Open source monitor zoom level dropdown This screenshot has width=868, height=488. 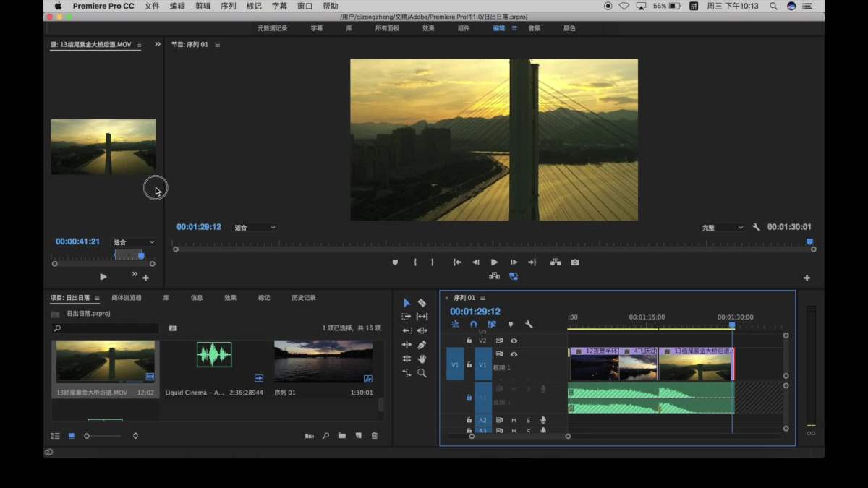pos(134,242)
